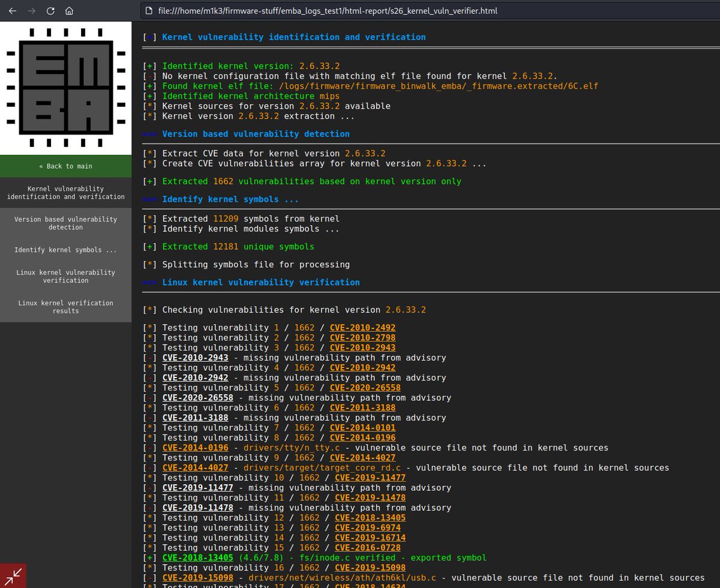The image size is (720, 588).
Task: Select Version based vulnerability detection in sidebar
Action: [66, 223]
